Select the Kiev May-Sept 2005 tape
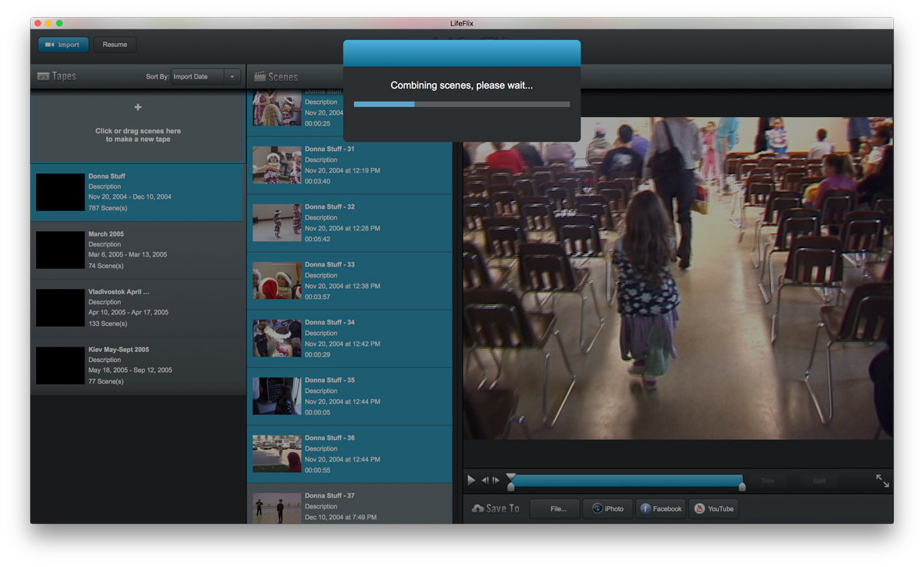 [x=138, y=366]
